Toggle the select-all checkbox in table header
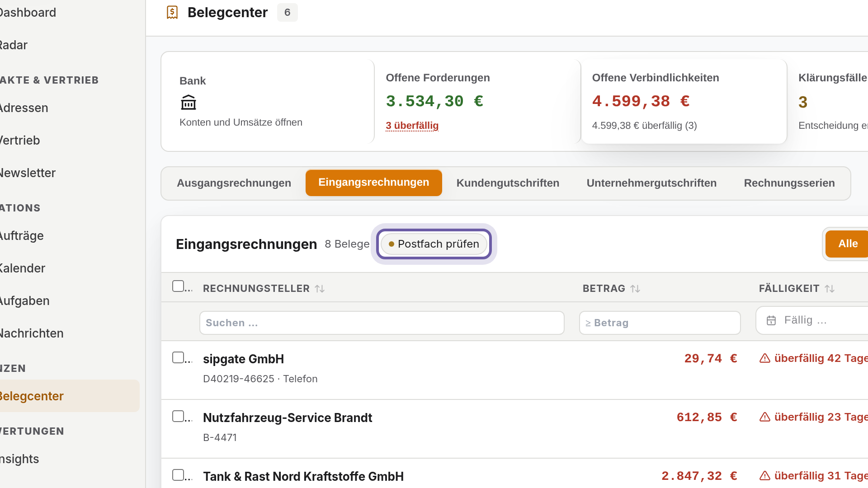 coord(178,286)
